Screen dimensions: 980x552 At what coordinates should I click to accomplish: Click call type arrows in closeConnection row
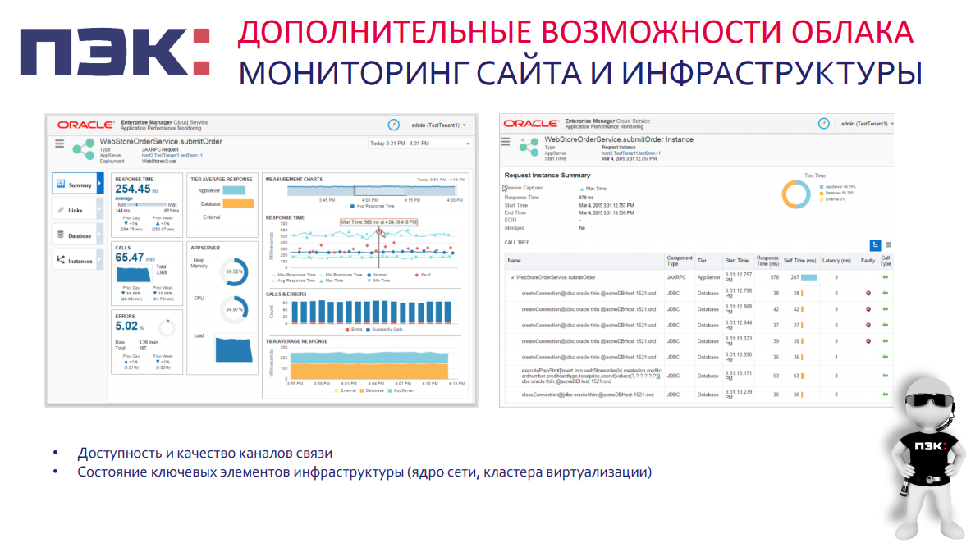pyautogui.click(x=885, y=395)
